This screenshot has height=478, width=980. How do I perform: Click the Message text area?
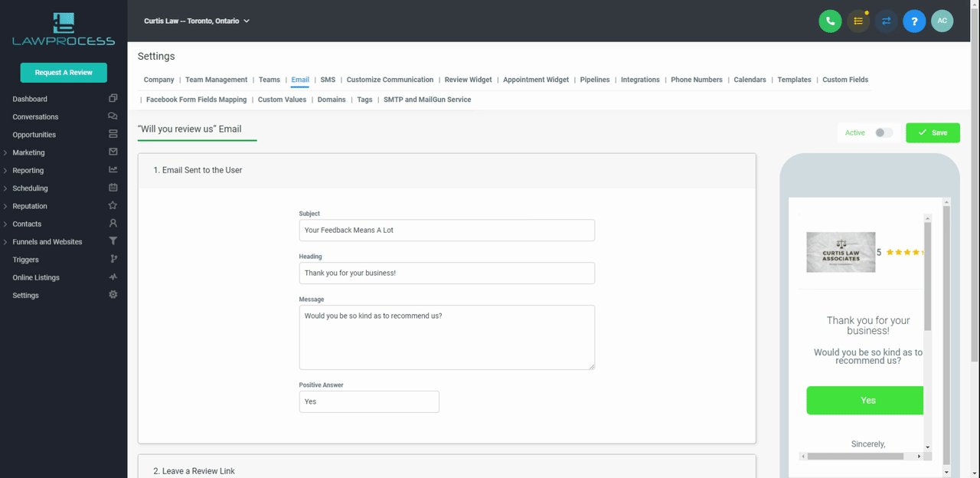tap(446, 337)
